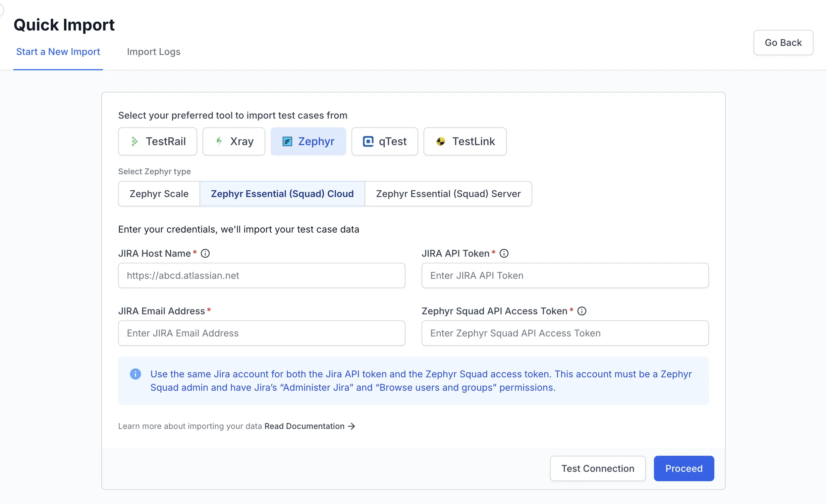Click the 'Select Zephyr type' label
827x504 pixels.
click(154, 171)
